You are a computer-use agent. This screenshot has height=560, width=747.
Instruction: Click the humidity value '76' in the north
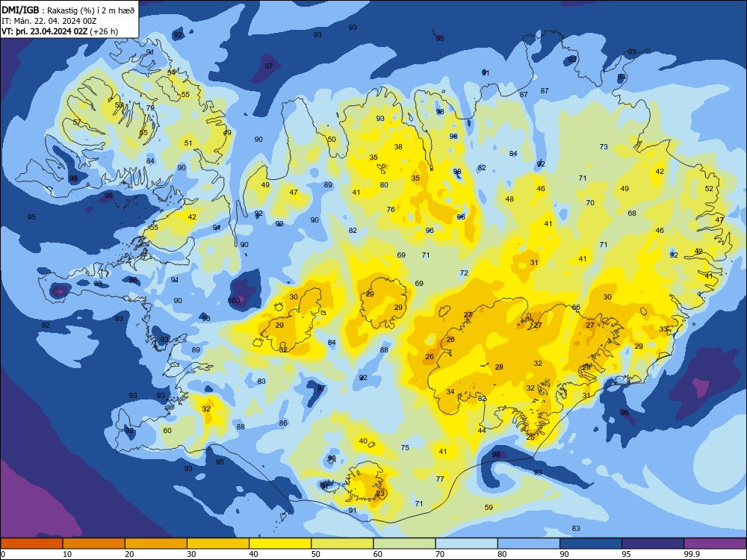[391, 210]
